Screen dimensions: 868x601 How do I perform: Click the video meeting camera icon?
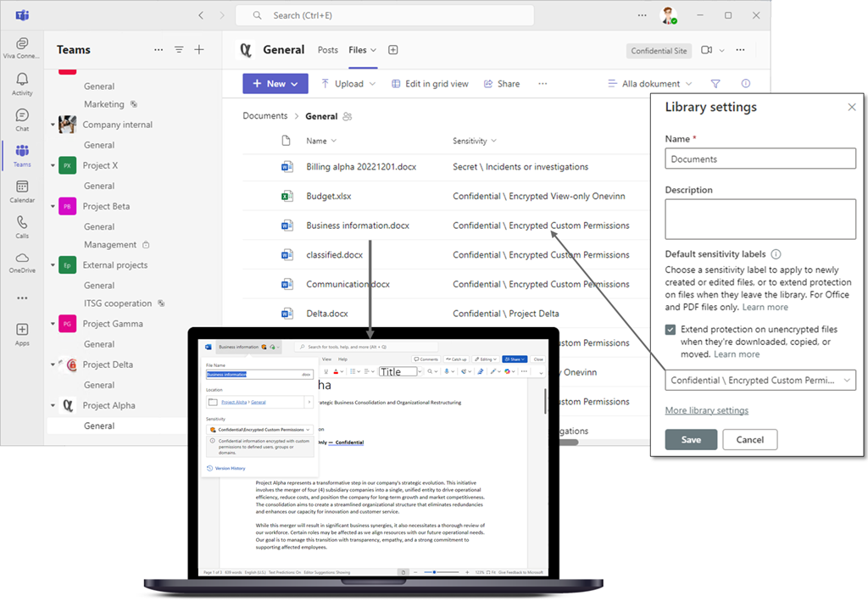[707, 50]
